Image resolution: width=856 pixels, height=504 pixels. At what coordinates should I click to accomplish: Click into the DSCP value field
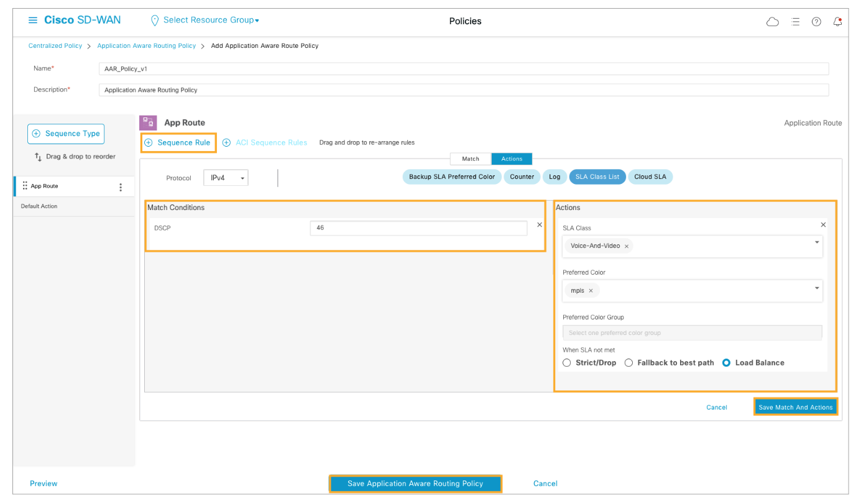pos(418,228)
